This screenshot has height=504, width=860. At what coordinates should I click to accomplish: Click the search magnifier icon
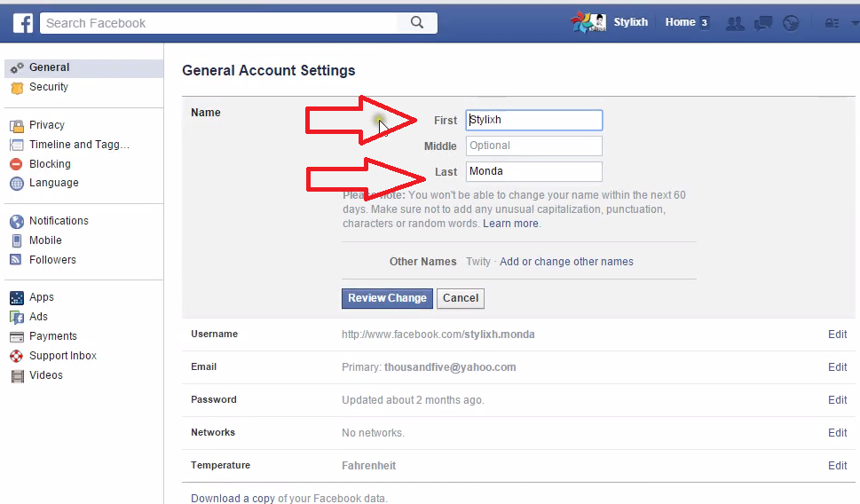click(417, 22)
